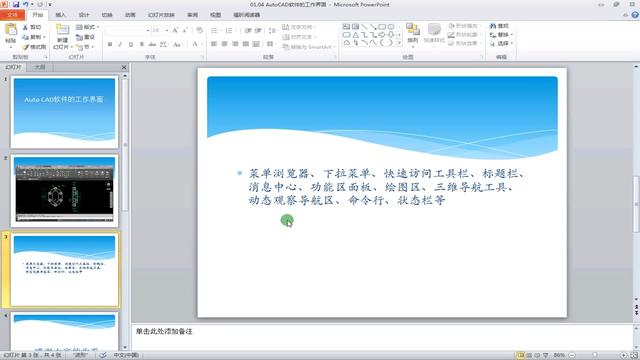Expand the Section dropdown
Image resolution: width=640 pixels, height=360 pixels.
click(x=85, y=47)
